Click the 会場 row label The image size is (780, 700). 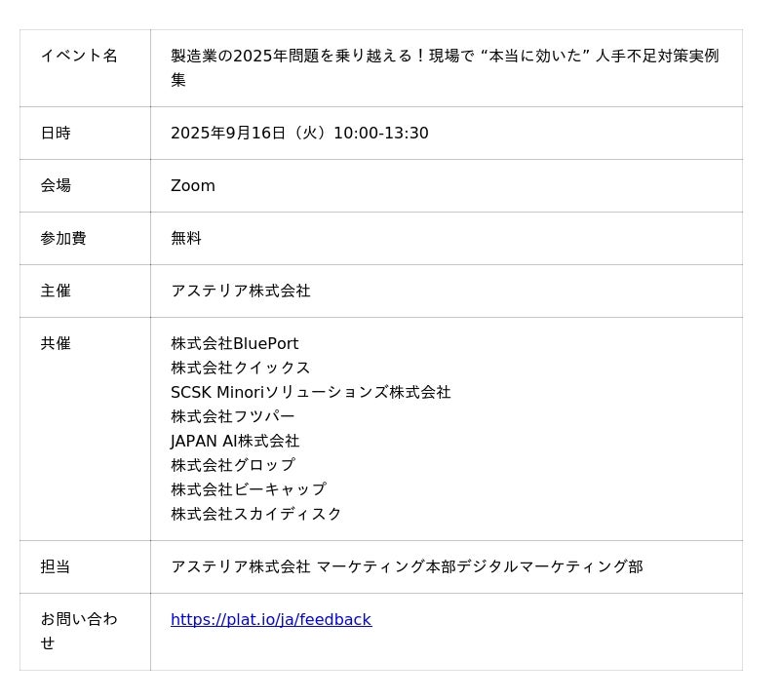[x=56, y=185]
